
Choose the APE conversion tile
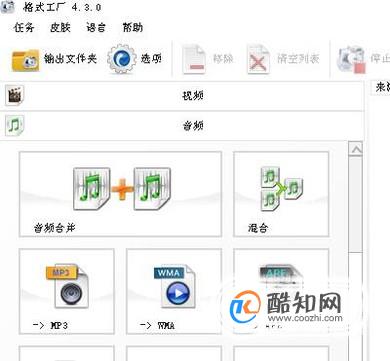coord(281,291)
